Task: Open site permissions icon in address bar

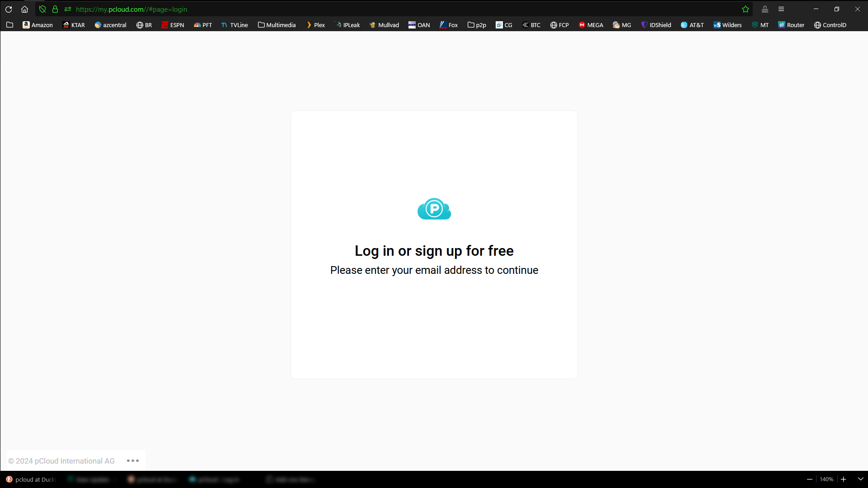Action: click(68, 9)
